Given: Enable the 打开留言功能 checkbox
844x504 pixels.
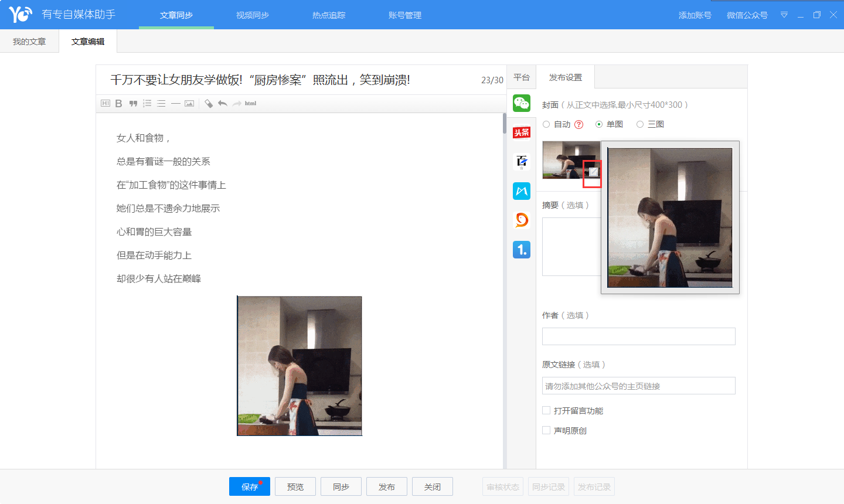Looking at the screenshot, I should point(546,411).
